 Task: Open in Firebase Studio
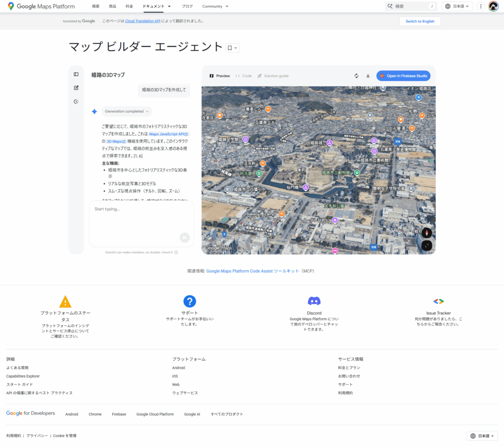pyautogui.click(x=403, y=76)
